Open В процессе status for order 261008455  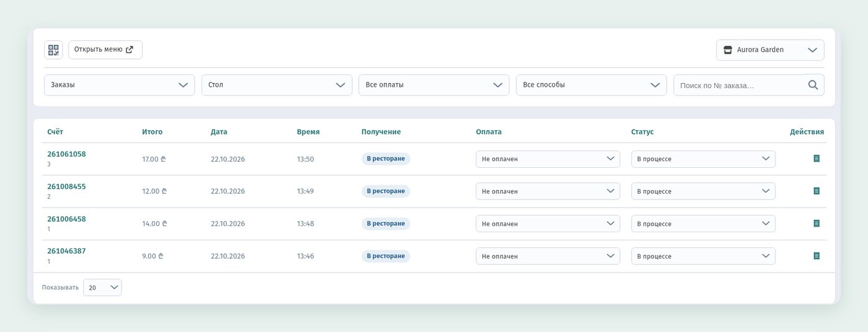tap(703, 191)
